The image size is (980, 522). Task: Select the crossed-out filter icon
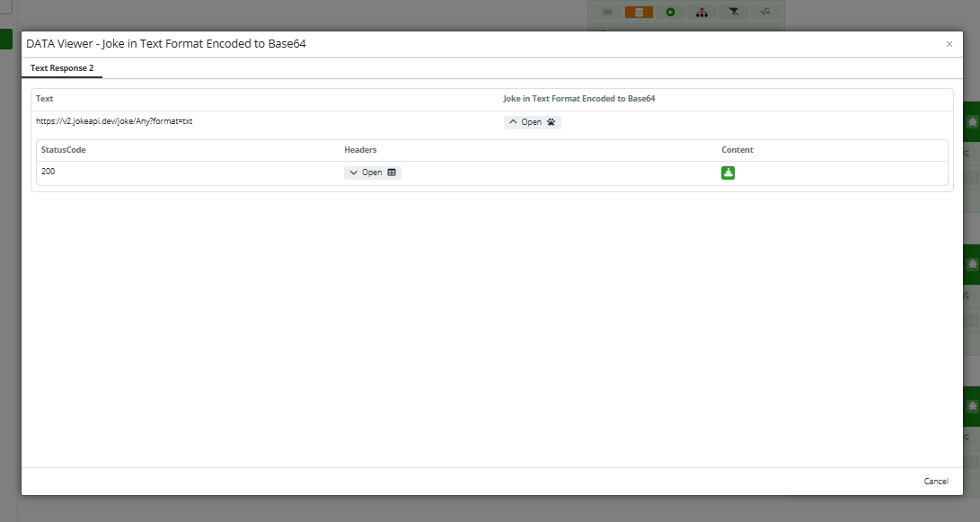(733, 12)
